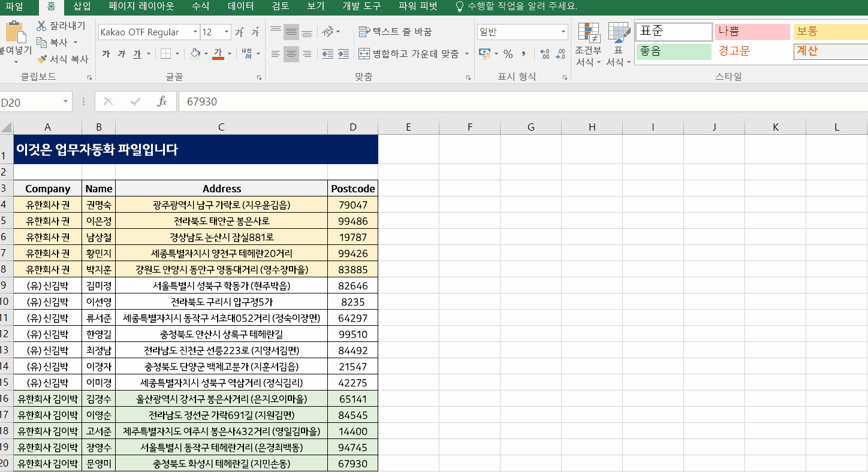Screen dimensions: 868x472
Task: Open the fill color dropdown arrow
Action: click(206, 54)
